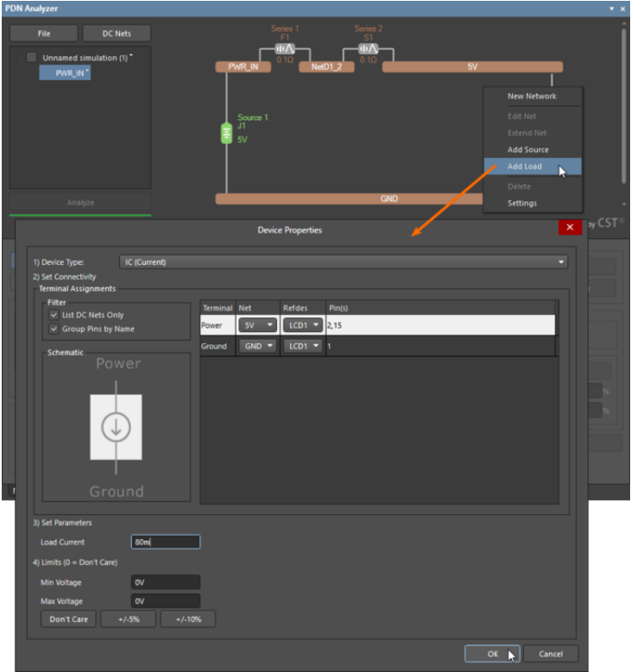Click the Net column header
This screenshot has height=672, width=631.
click(258, 308)
